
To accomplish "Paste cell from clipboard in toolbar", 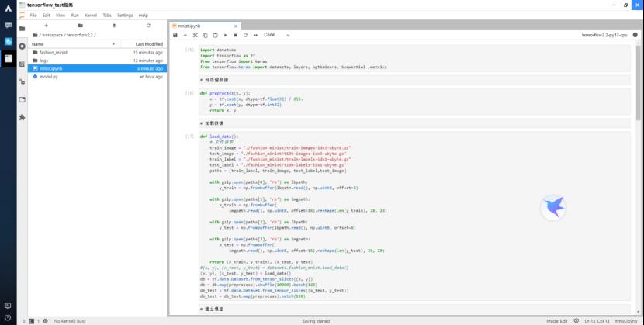I will [215, 35].
